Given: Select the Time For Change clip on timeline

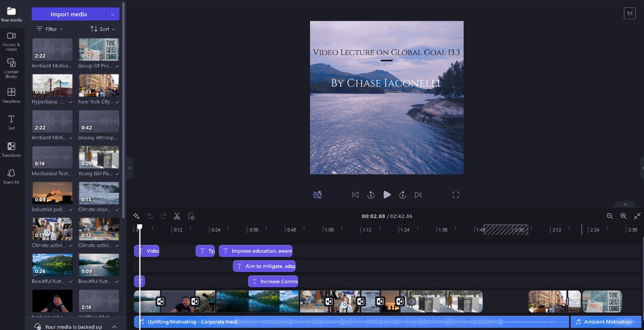Looking at the screenshot, I should click(602, 302).
